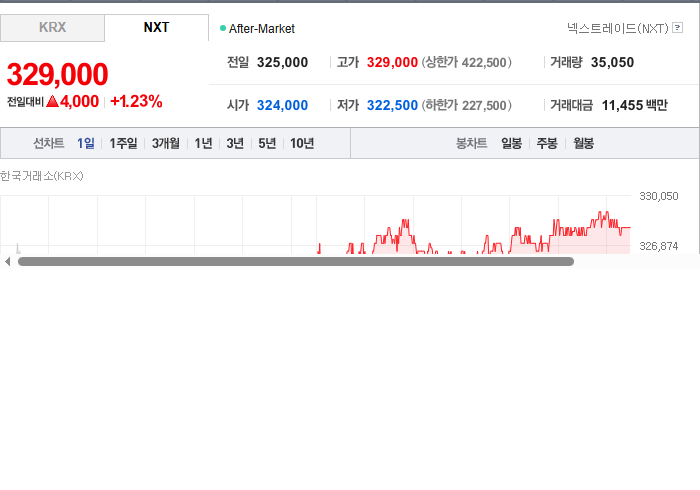Switch to 일봉 candlestick chart
The height and width of the screenshot is (490, 700).
[511, 143]
